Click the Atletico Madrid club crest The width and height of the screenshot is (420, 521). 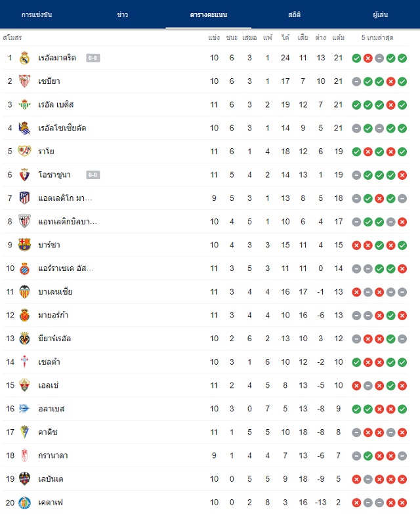click(24, 198)
